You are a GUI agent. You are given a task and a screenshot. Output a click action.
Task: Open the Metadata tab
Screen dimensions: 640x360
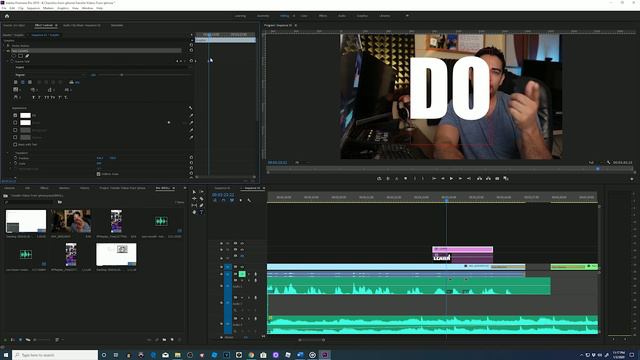click(x=117, y=25)
